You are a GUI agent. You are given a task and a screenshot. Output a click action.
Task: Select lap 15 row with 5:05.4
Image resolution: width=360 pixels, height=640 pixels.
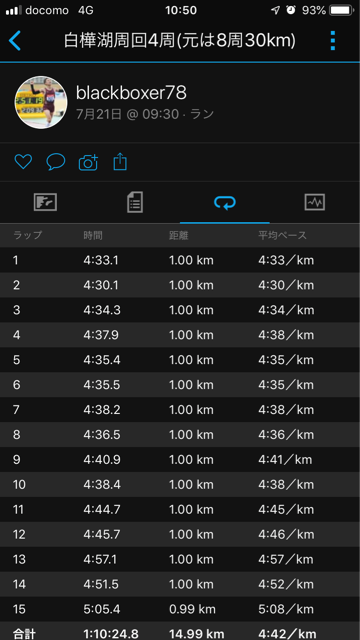click(x=180, y=609)
